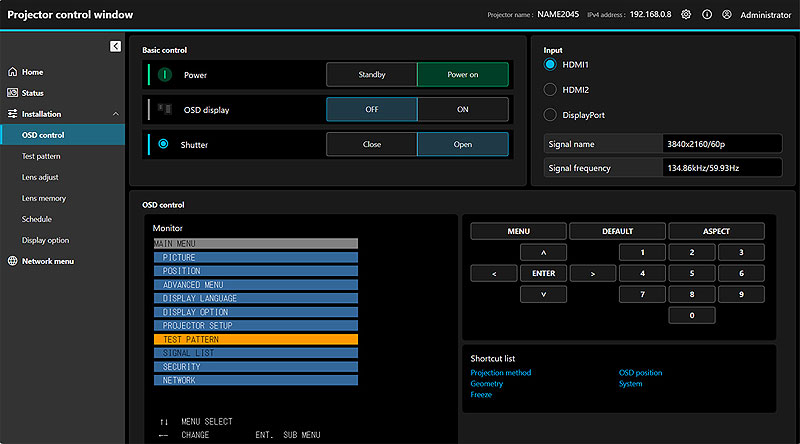Screen dimensions: 800x444
Task: Set Power to Power on
Action: point(463,75)
